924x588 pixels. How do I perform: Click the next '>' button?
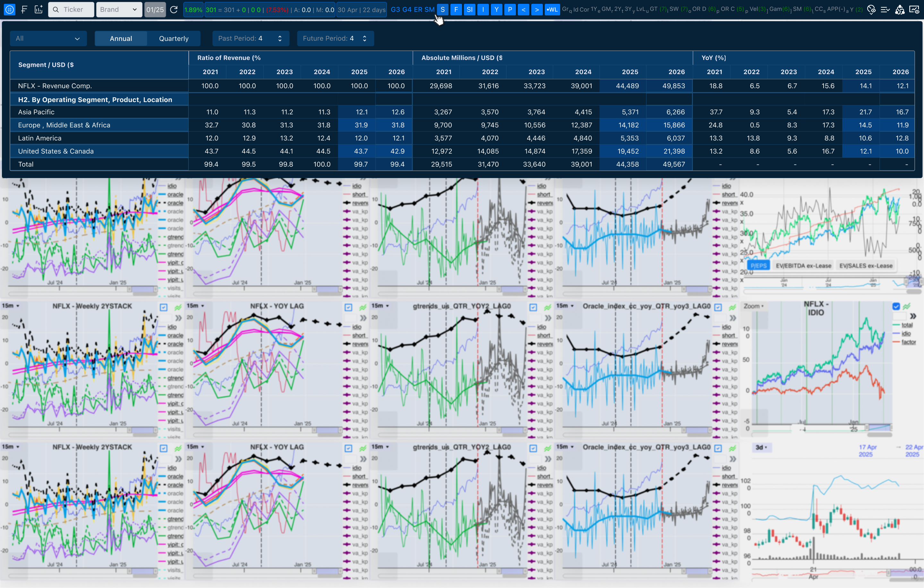coord(537,10)
